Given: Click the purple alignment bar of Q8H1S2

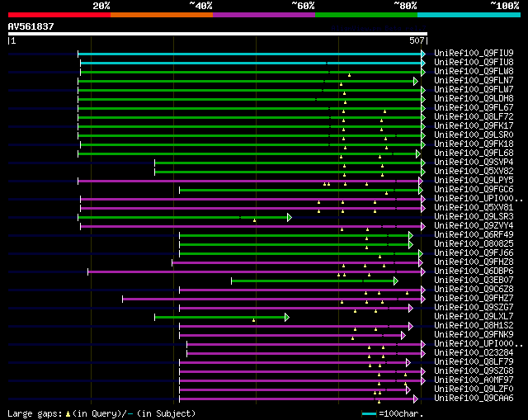Looking at the screenshot, I should [x=294, y=327].
